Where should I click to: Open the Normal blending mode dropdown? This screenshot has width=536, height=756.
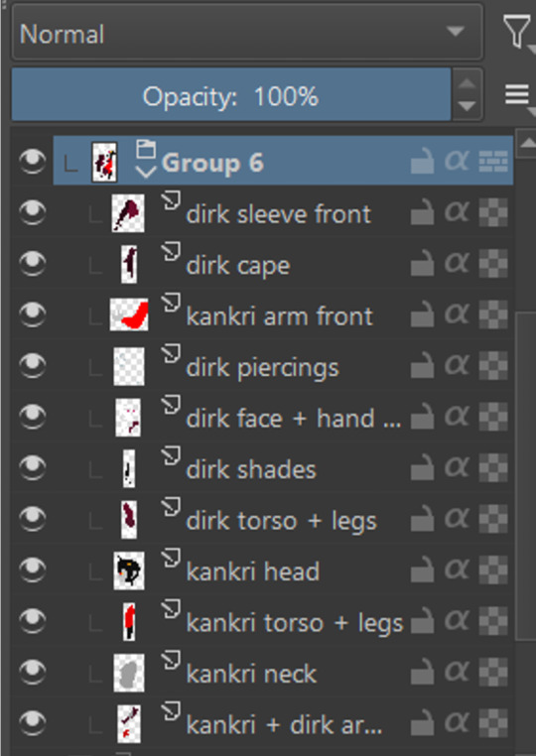247,33
